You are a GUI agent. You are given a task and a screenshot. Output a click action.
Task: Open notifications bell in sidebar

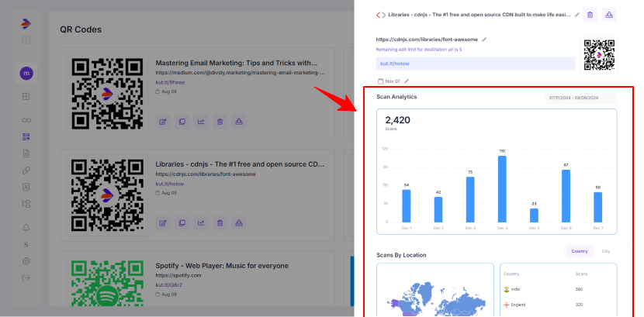pos(26,228)
